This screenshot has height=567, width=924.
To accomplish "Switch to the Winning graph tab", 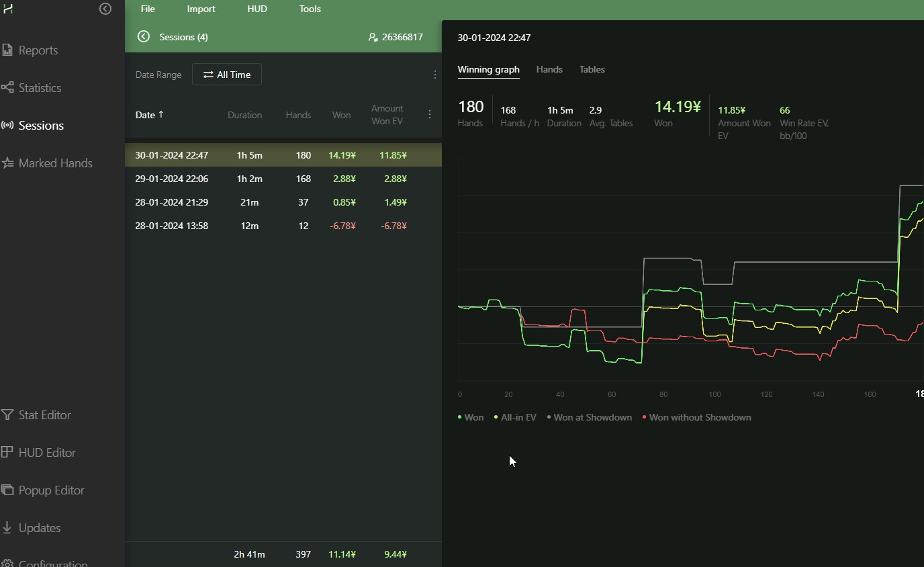I will coord(488,69).
